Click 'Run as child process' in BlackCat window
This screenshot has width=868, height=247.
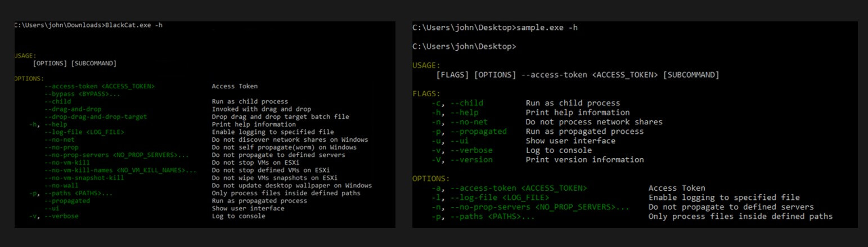pyautogui.click(x=250, y=101)
